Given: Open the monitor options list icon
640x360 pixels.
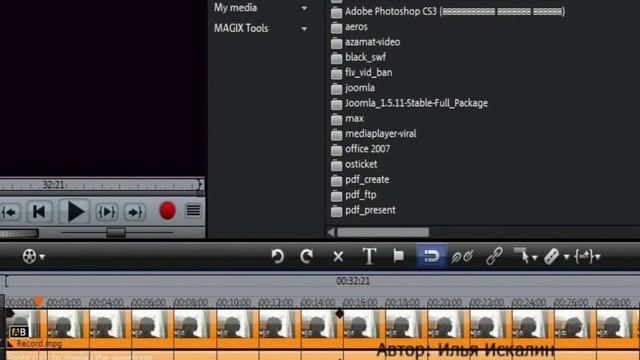Looking at the screenshot, I should pyautogui.click(x=193, y=211).
